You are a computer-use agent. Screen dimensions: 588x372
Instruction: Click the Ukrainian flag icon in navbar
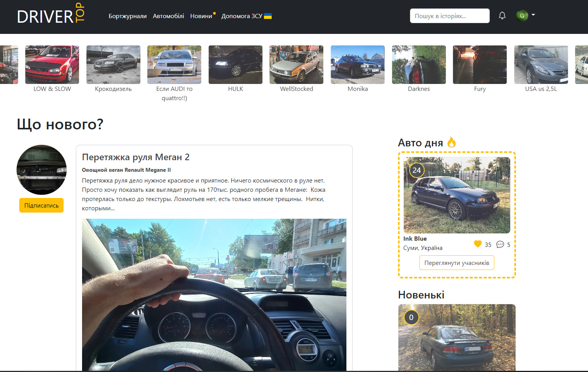point(268,16)
